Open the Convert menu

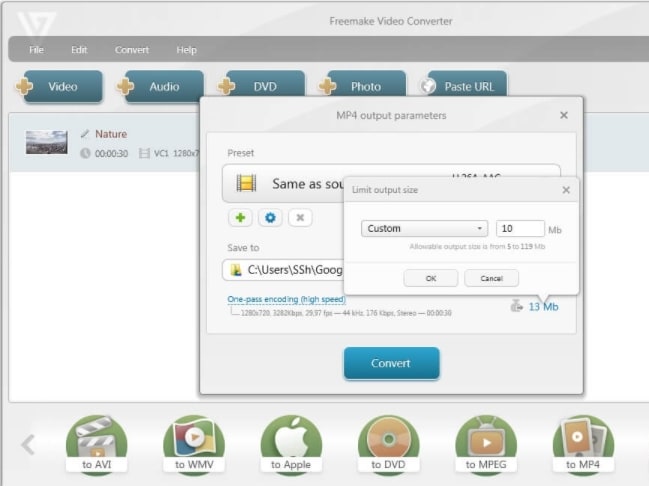pos(132,50)
